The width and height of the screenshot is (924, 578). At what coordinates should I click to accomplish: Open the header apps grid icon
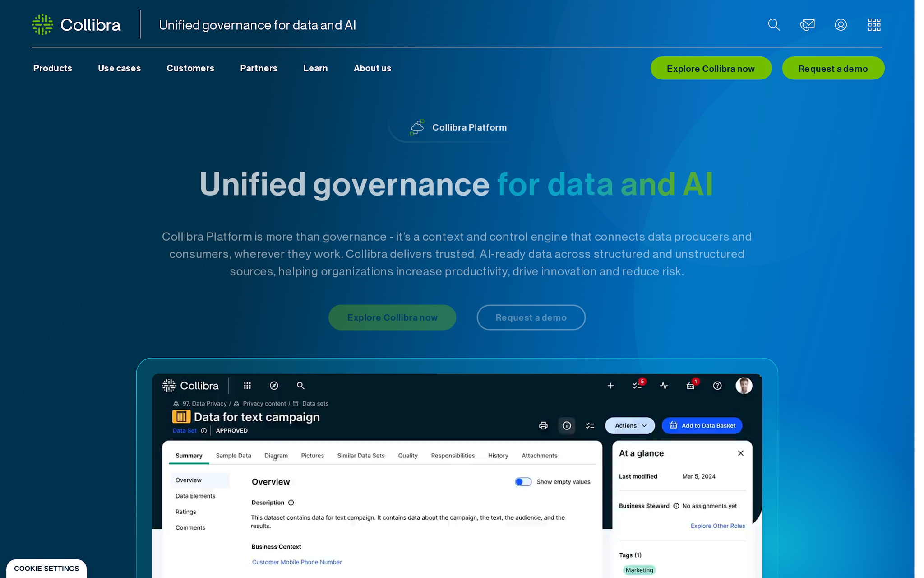(x=874, y=25)
